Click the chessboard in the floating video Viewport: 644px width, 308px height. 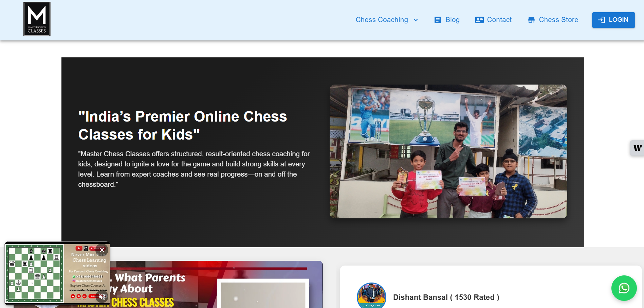coord(34,273)
